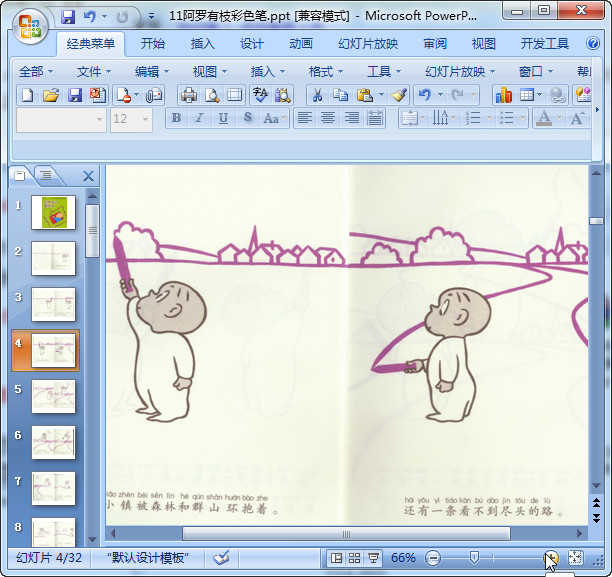Toggle Underline formatting

tap(223, 118)
